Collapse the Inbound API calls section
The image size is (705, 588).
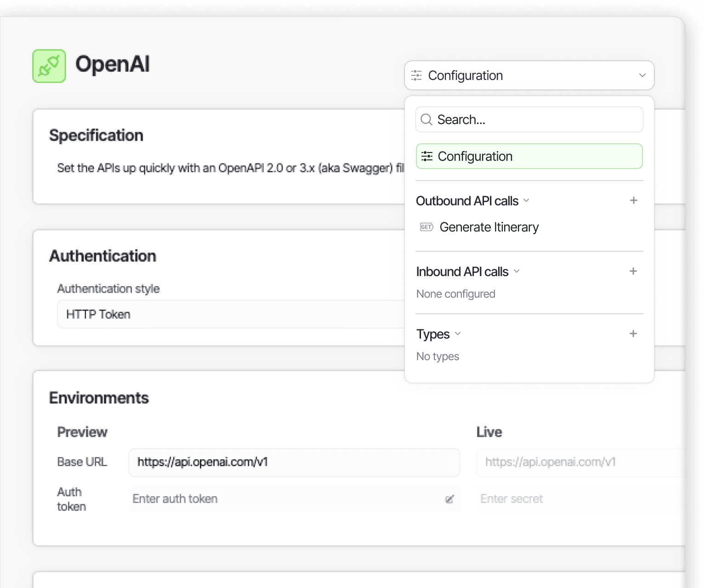[517, 271]
